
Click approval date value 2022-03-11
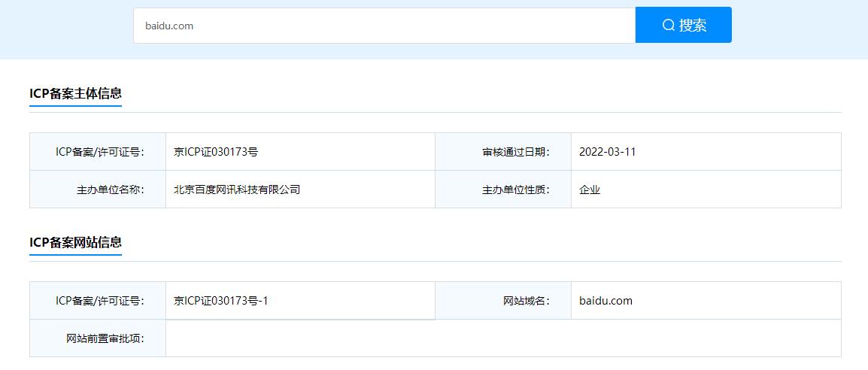coord(607,152)
